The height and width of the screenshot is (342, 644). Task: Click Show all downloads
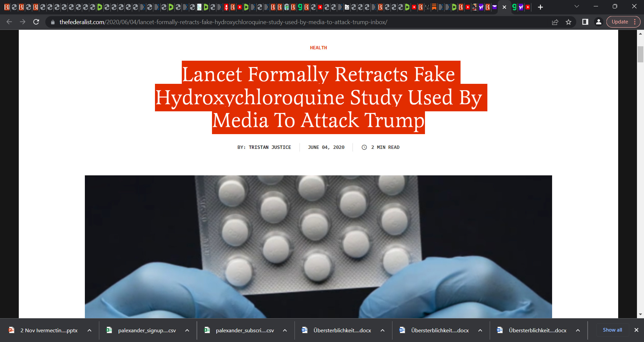(x=612, y=330)
